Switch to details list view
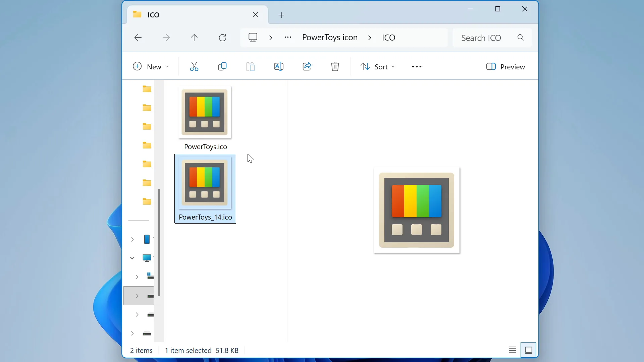The image size is (644, 362). coord(512,350)
